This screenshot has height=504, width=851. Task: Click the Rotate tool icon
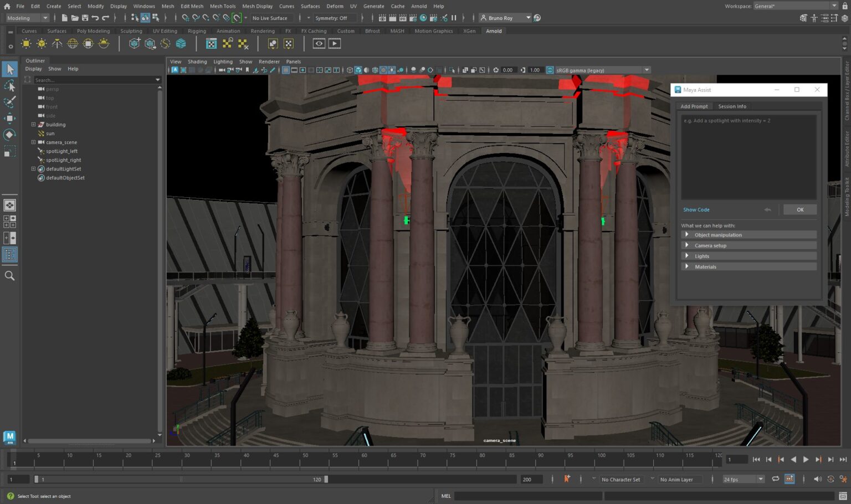point(10,135)
